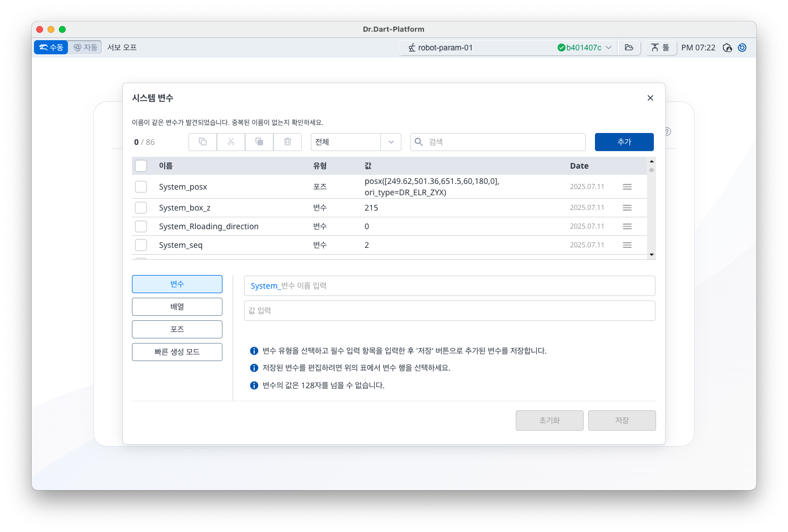Viewport: 788px width, 532px height.
Task: Open the folder icon beside robot-param-01
Action: tap(629, 48)
